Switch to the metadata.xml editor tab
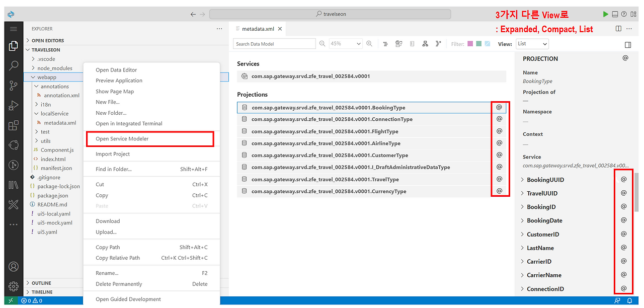 click(258, 29)
